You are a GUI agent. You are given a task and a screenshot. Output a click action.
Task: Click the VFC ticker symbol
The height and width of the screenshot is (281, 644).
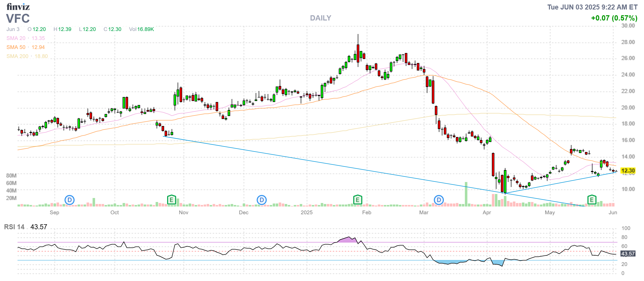tap(18, 19)
